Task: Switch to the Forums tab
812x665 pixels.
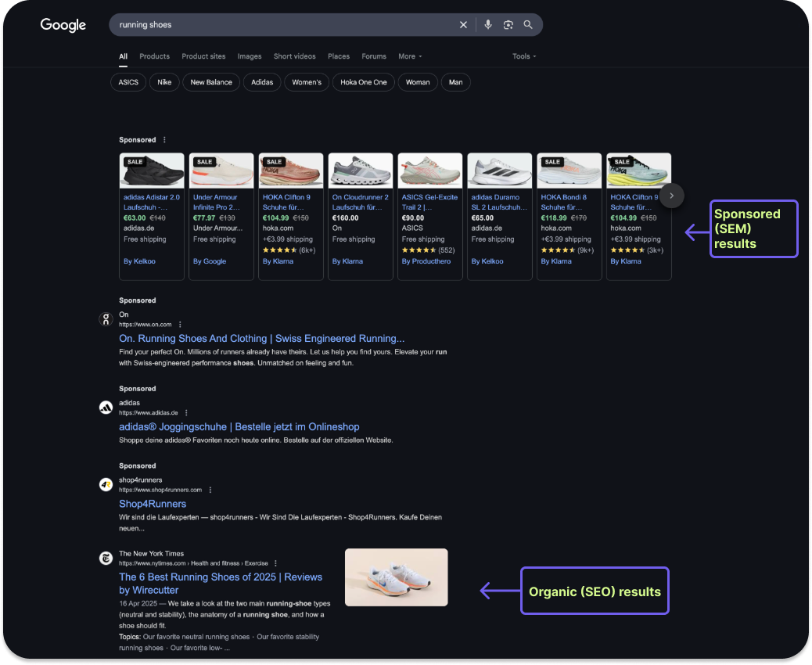Action: (374, 56)
